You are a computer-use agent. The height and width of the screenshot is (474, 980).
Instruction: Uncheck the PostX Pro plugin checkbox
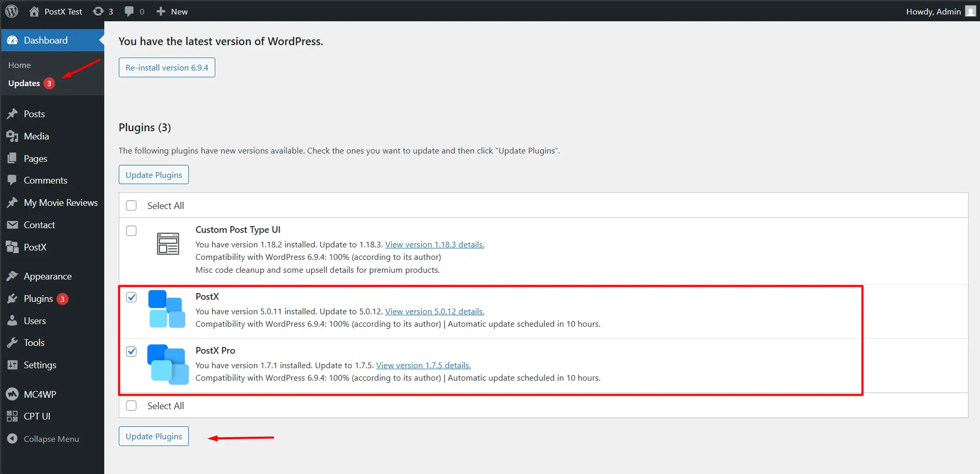coord(131,351)
